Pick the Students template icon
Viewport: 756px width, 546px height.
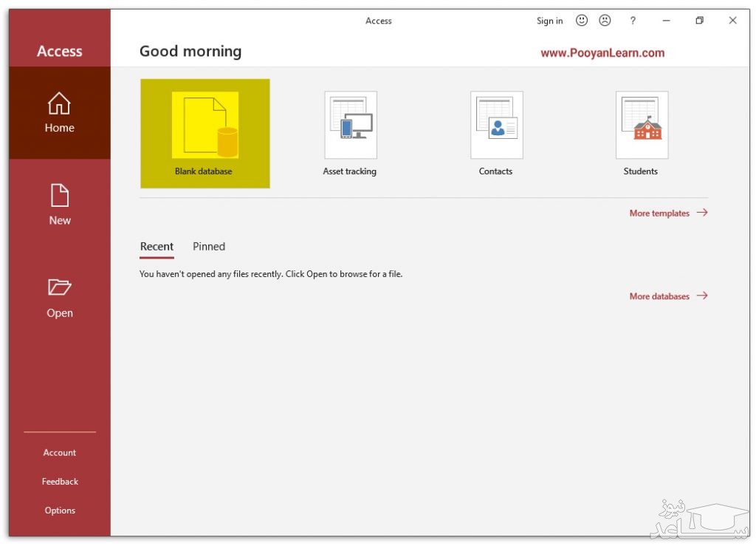pyautogui.click(x=642, y=125)
